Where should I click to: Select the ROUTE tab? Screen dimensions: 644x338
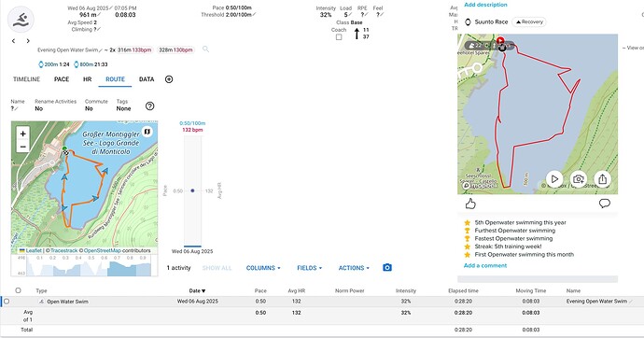115,79
